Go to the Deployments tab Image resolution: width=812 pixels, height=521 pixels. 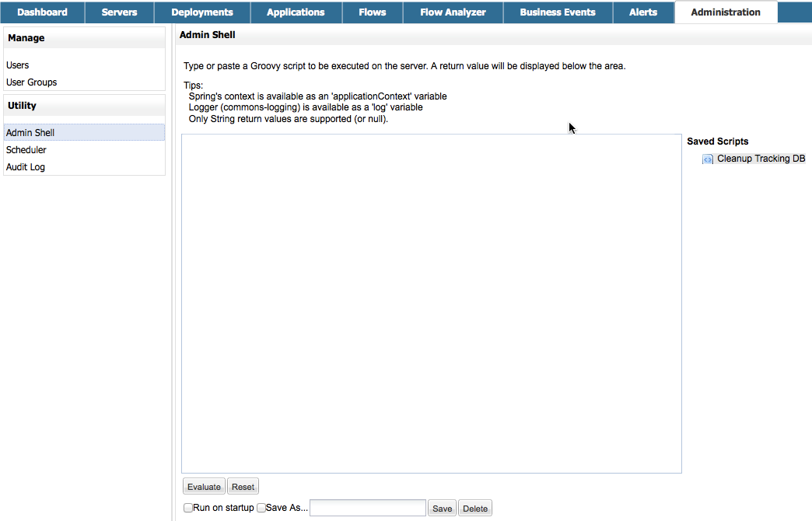coord(202,12)
